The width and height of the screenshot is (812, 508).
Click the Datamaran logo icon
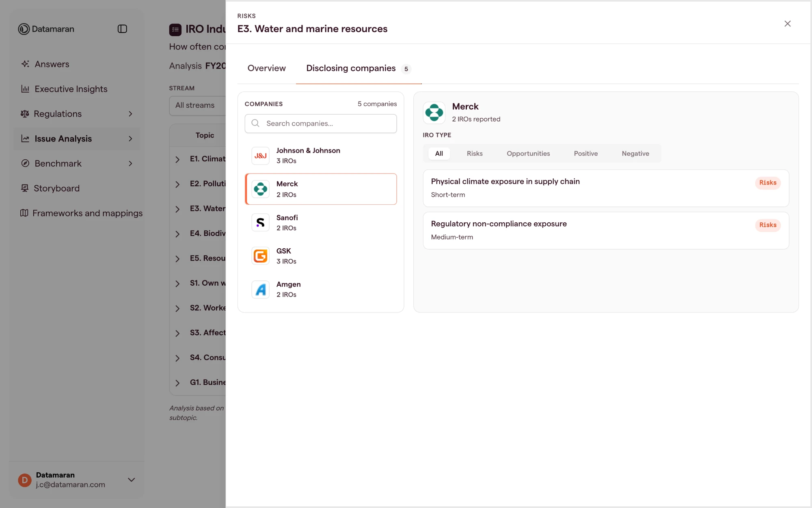(x=24, y=29)
